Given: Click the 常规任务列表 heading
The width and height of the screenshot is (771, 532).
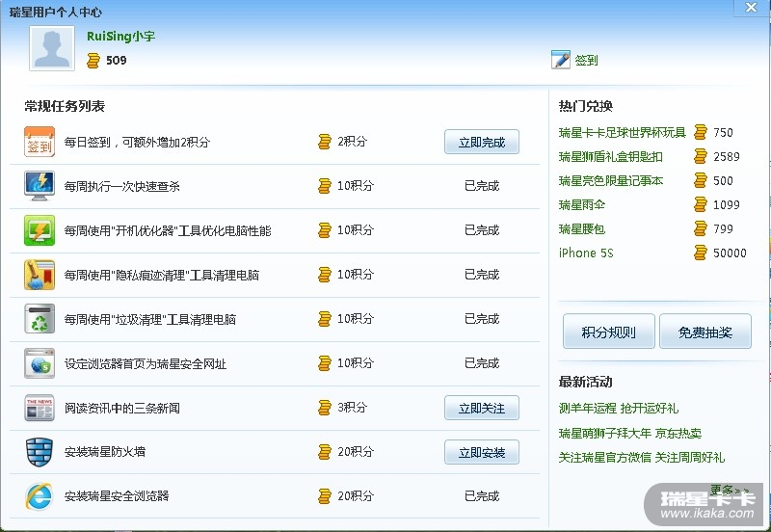Looking at the screenshot, I should pos(65,106).
